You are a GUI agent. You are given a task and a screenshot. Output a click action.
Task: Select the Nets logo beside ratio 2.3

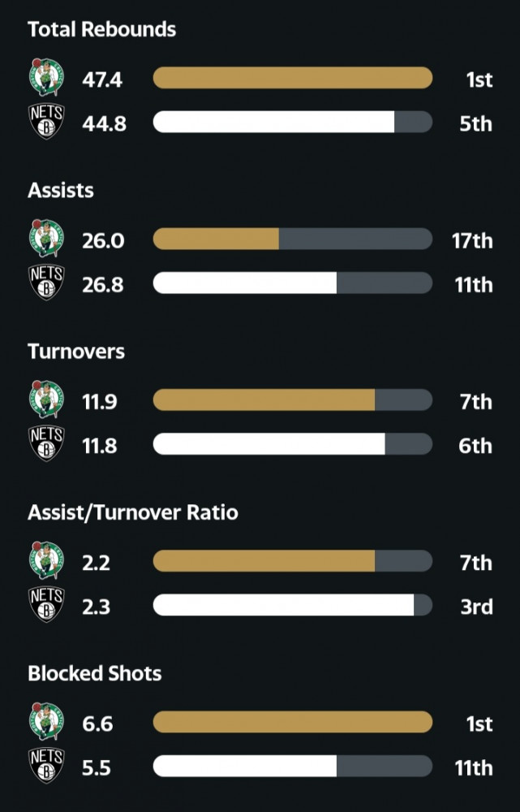[x=46, y=605]
